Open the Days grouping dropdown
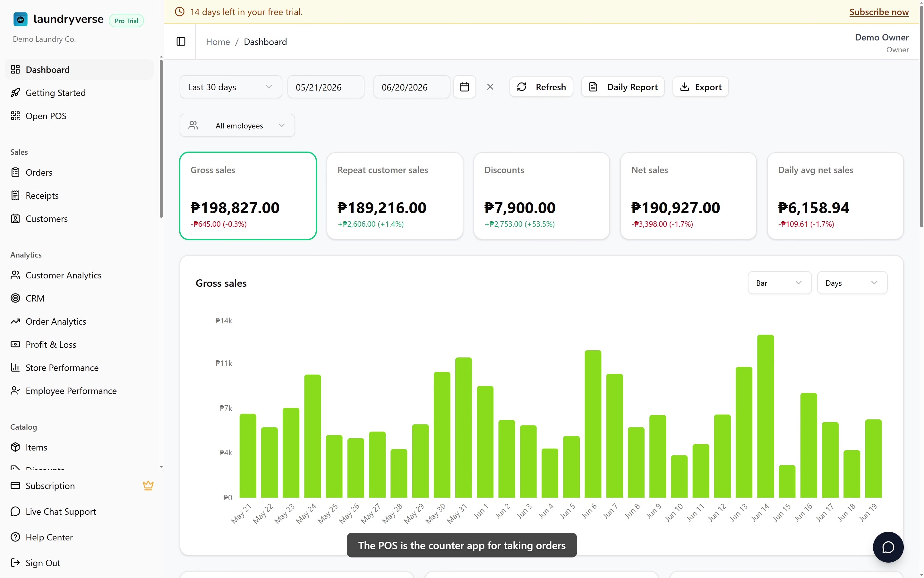This screenshot has height=578, width=924. click(852, 283)
